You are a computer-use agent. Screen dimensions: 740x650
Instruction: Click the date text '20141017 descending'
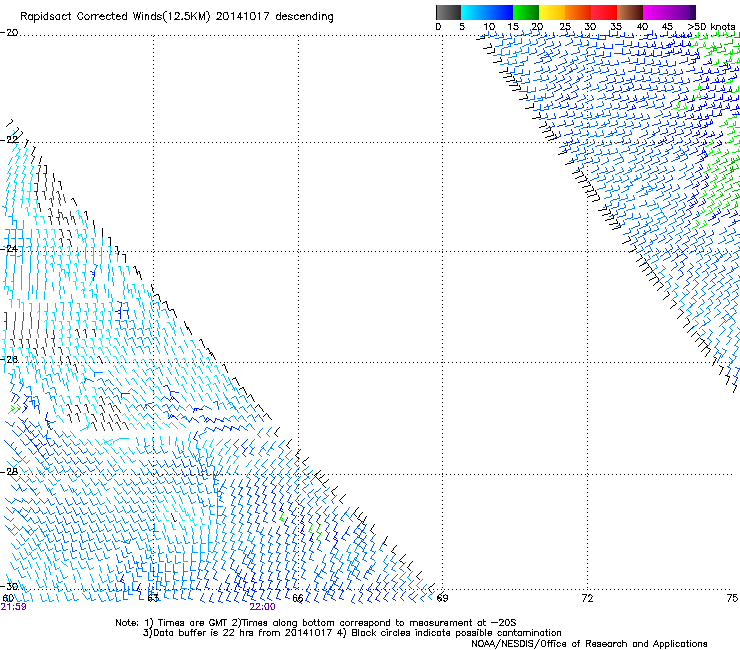[x=275, y=17]
